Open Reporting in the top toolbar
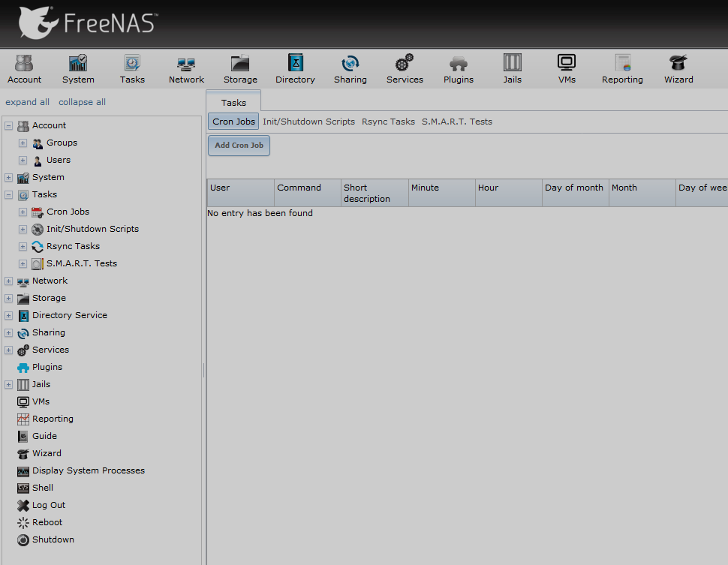Screen dimensions: 728x565 [x=622, y=69]
